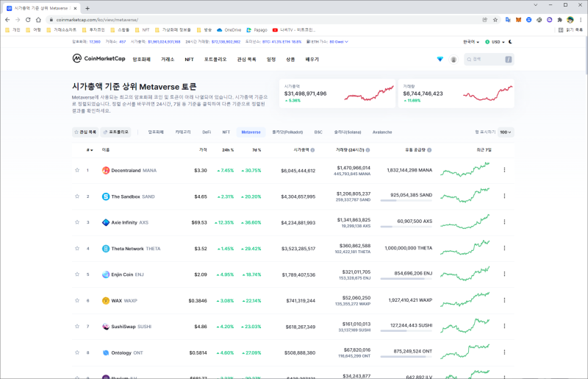Open more options for WAX row
Screen dimensions: 588x379
(504, 300)
